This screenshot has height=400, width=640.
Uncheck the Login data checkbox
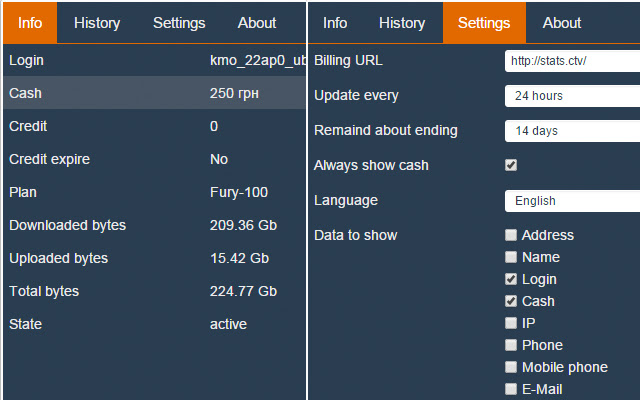click(x=511, y=279)
